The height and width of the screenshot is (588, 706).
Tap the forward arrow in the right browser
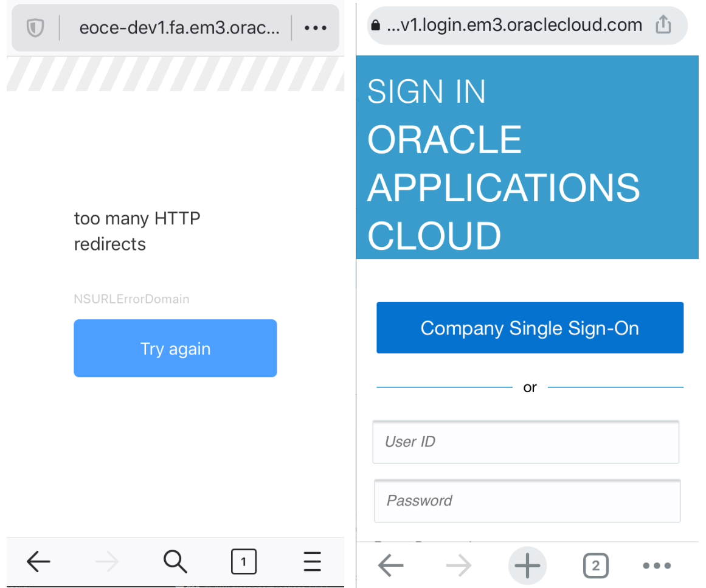tap(459, 566)
